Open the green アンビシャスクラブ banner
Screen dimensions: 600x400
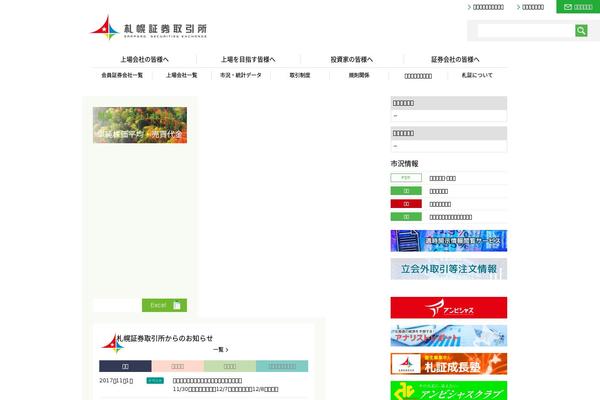pyautogui.click(x=449, y=391)
